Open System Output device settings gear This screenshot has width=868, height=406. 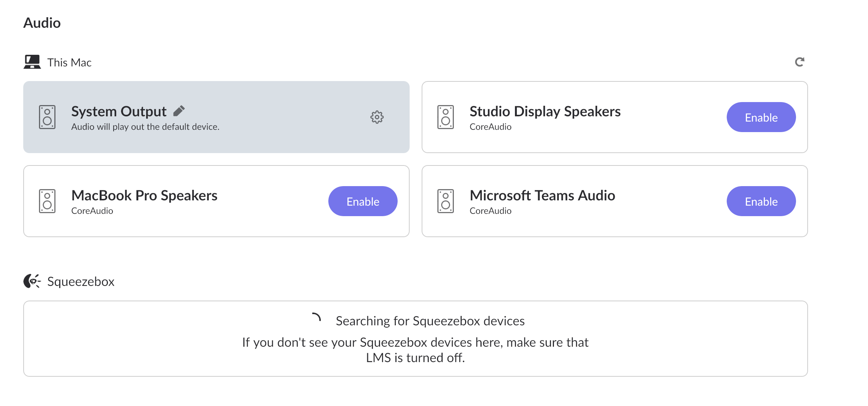(x=377, y=117)
